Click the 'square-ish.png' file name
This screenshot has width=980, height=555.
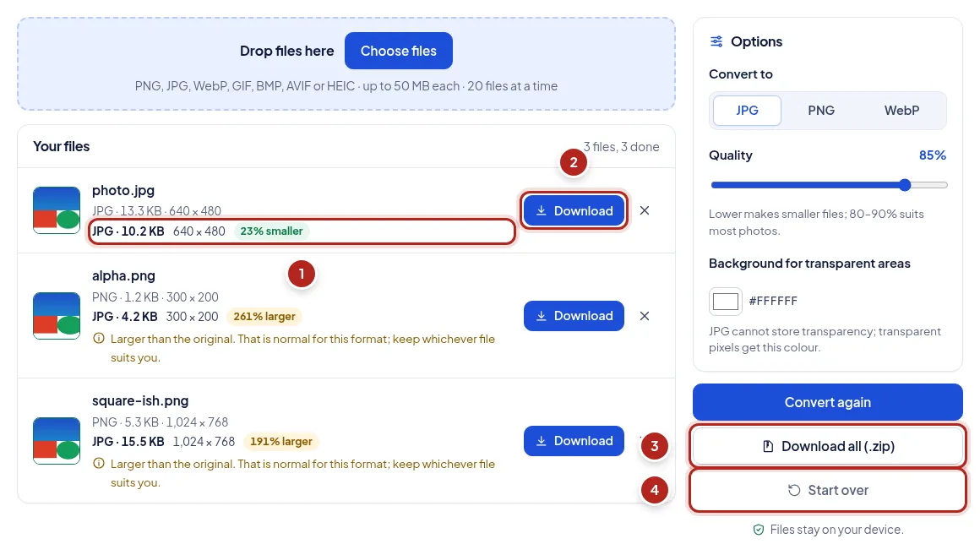[x=140, y=400]
